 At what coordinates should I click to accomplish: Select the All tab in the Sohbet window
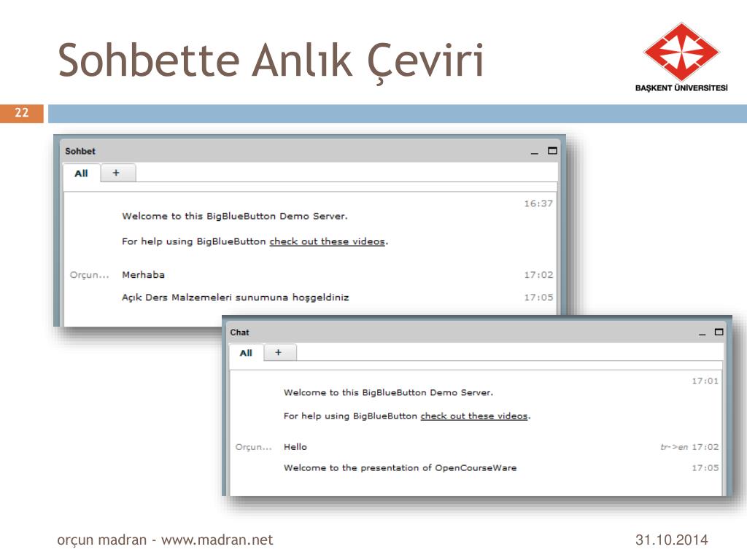pyautogui.click(x=82, y=174)
